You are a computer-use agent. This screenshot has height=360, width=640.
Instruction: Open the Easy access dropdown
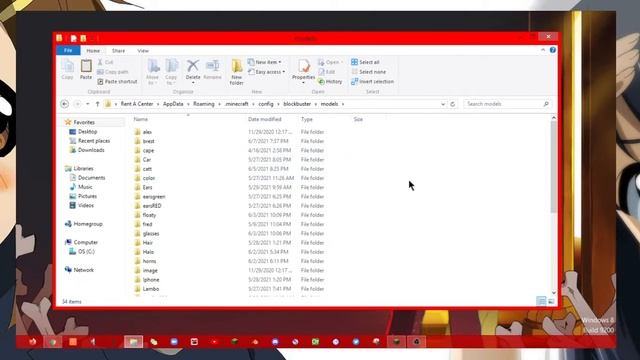coord(267,72)
